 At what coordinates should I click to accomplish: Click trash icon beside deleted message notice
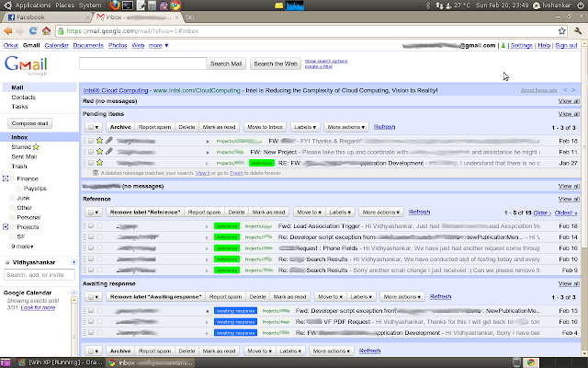(96, 173)
